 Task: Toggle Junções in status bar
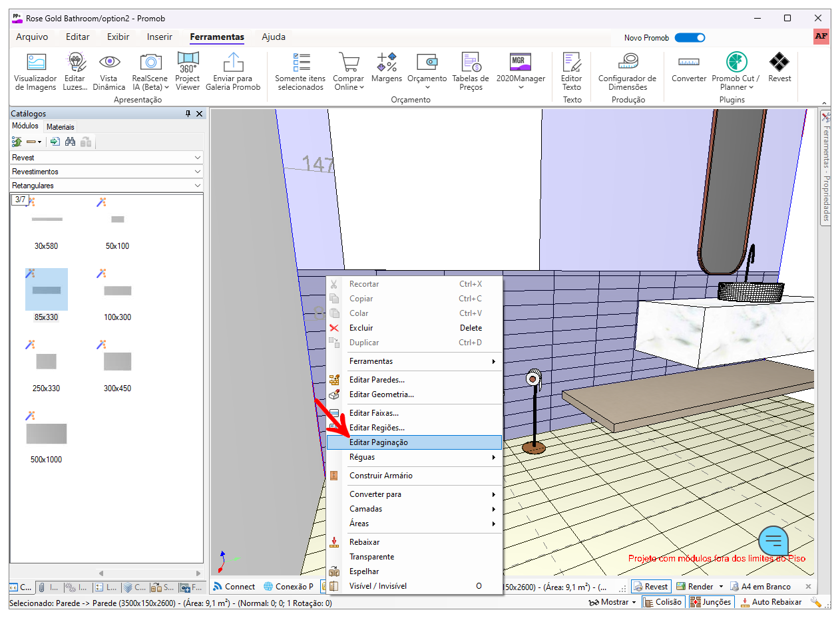tap(711, 602)
